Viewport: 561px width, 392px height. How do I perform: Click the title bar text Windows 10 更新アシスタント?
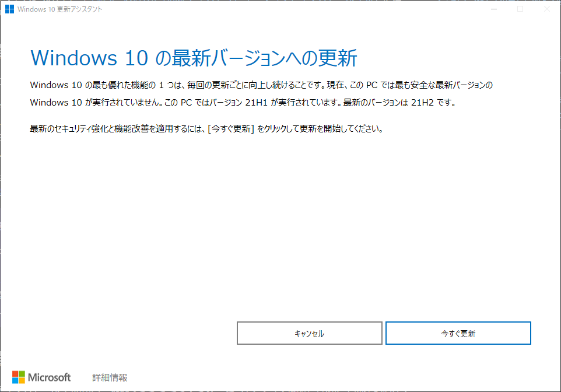pos(59,9)
